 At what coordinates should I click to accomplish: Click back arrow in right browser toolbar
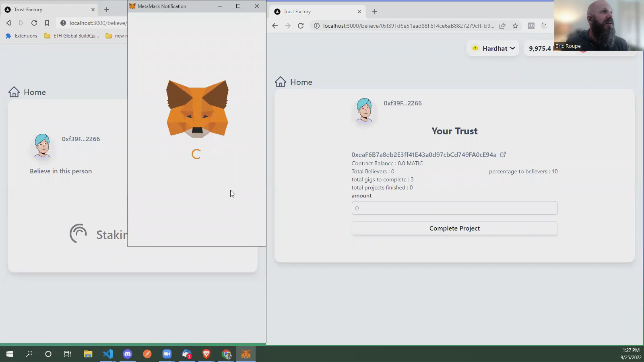pyautogui.click(x=275, y=26)
